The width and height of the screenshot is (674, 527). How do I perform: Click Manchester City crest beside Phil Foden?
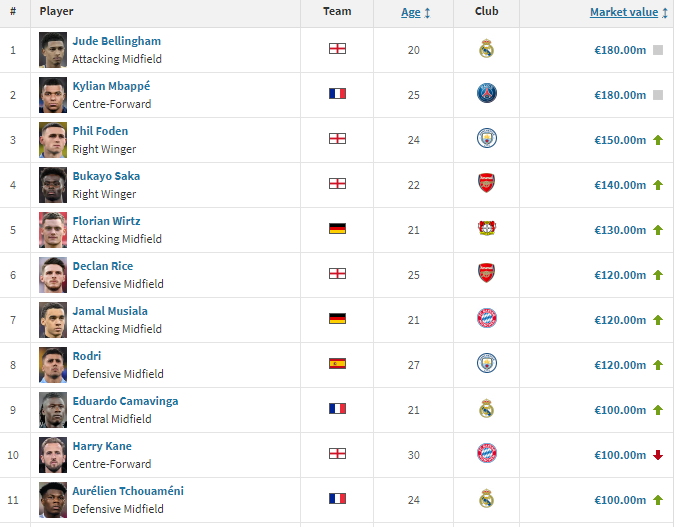[x=486, y=139]
